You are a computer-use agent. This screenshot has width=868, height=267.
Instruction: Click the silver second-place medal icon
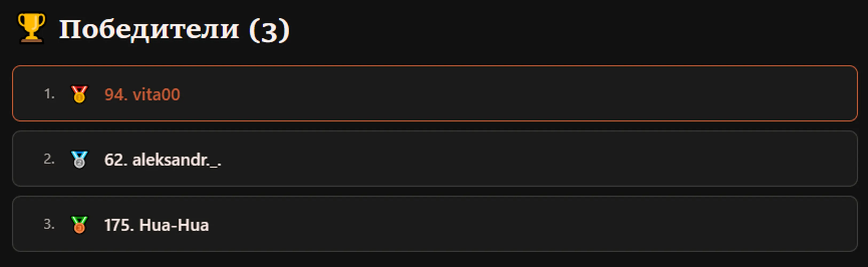(x=79, y=159)
